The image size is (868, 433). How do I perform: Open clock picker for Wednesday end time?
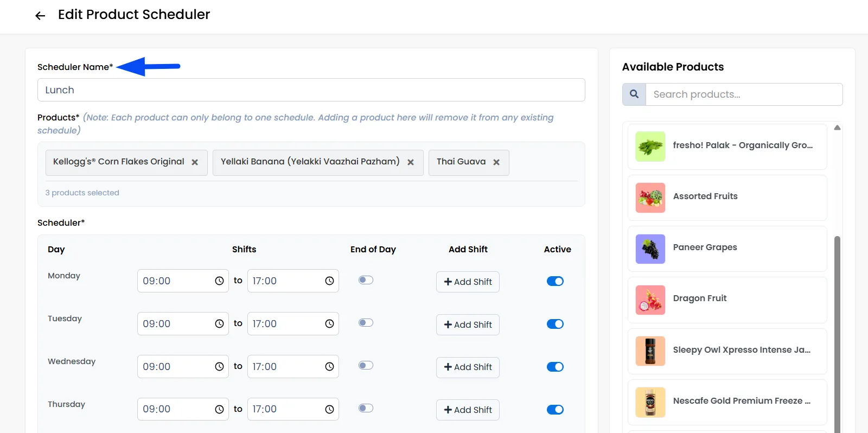[x=329, y=367]
